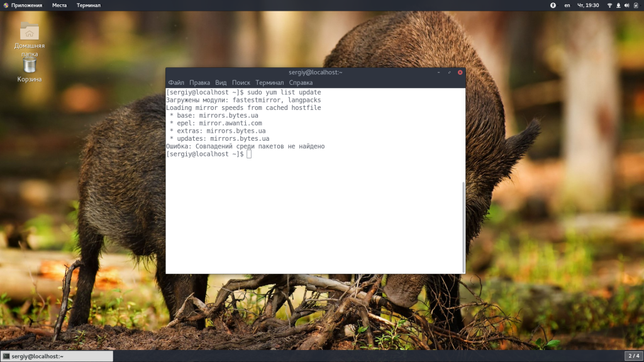
Task: Click the Ошибка error message line
Action: 245,146
